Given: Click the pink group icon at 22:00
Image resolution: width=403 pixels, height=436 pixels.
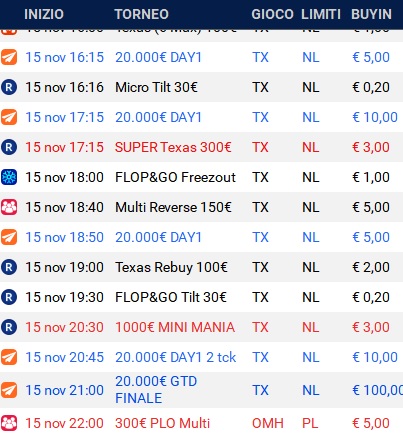Looking at the screenshot, I should click(x=9, y=423).
